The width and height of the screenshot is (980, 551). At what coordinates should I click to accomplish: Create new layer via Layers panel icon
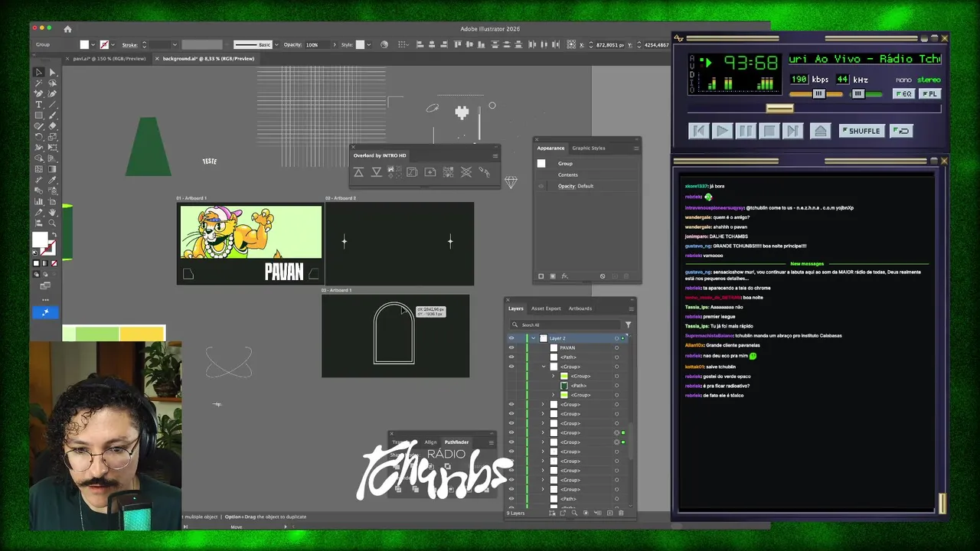609,513
